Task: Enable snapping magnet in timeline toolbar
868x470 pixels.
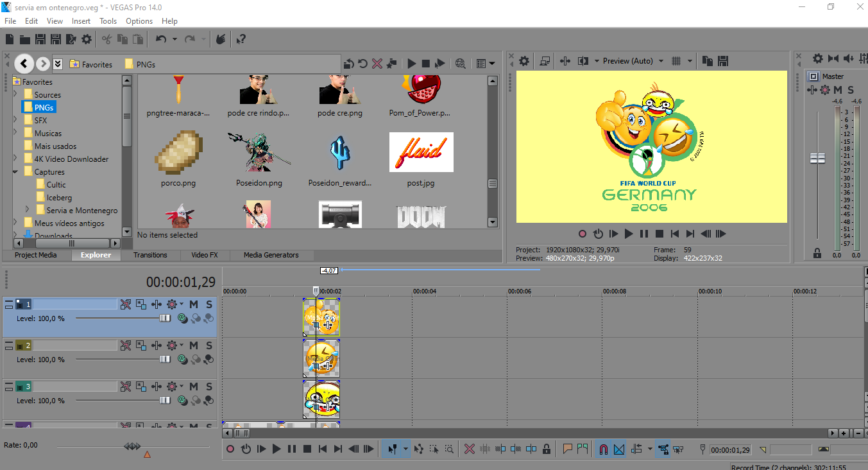Action: click(x=603, y=449)
